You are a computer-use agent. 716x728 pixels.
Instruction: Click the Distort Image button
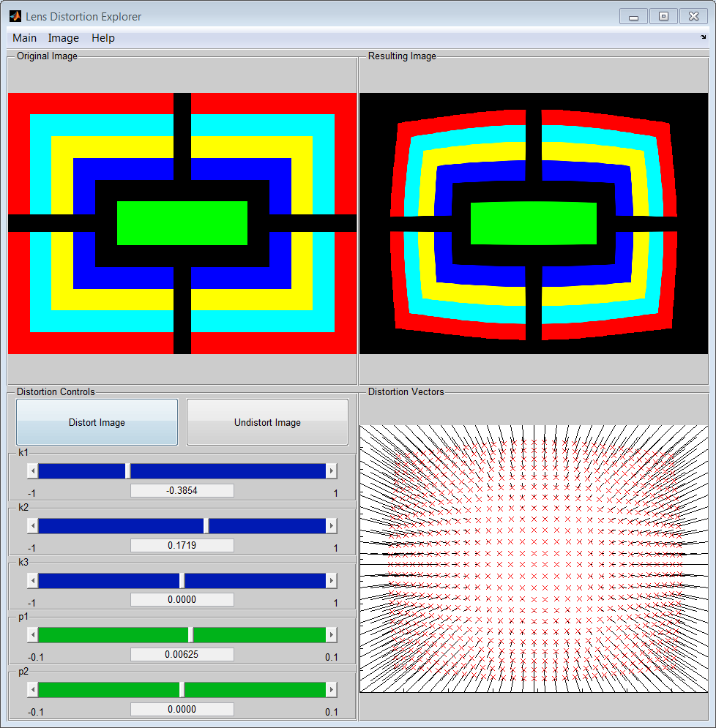[97, 422]
